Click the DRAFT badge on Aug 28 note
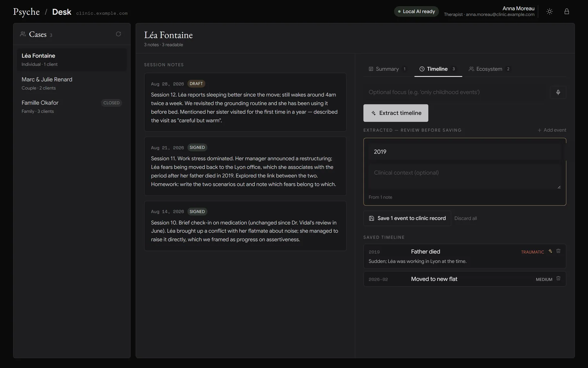 click(196, 84)
